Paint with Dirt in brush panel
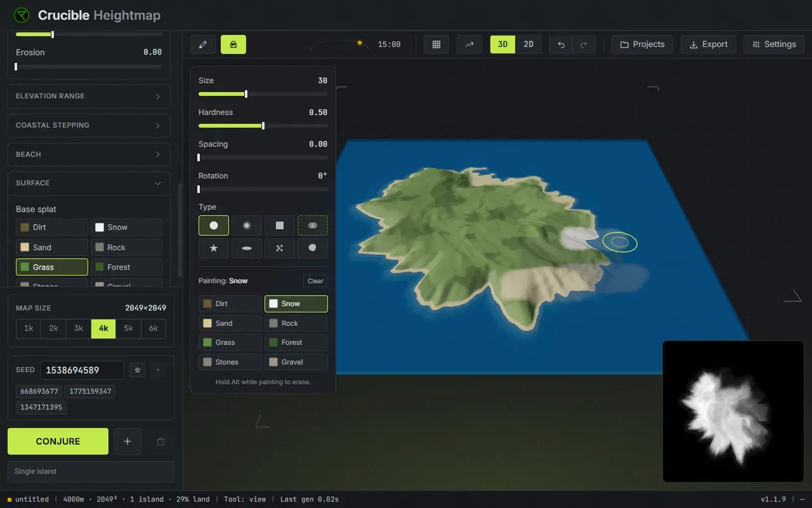Image resolution: width=812 pixels, height=508 pixels. [230, 304]
